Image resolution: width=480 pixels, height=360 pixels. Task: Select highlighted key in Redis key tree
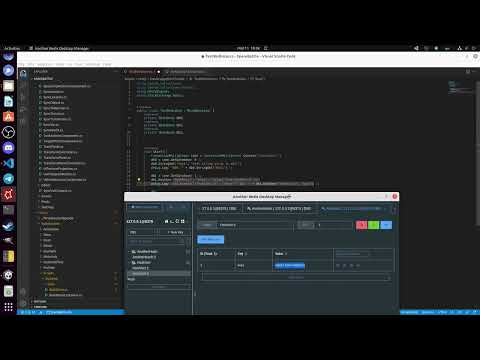159,274
